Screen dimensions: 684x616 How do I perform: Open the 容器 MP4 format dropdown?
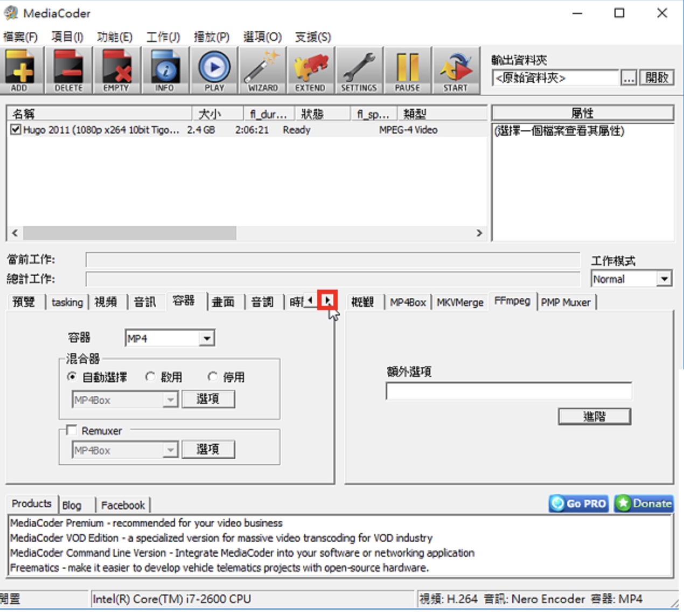pos(206,338)
